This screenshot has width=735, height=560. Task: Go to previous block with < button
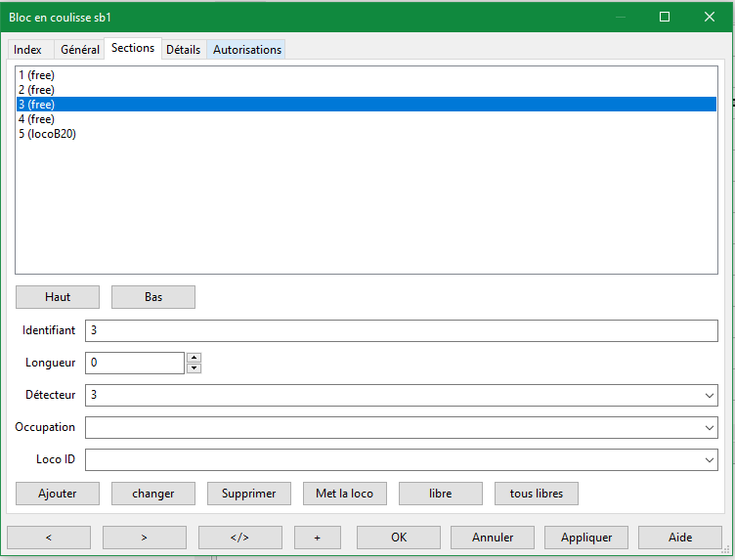click(49, 538)
